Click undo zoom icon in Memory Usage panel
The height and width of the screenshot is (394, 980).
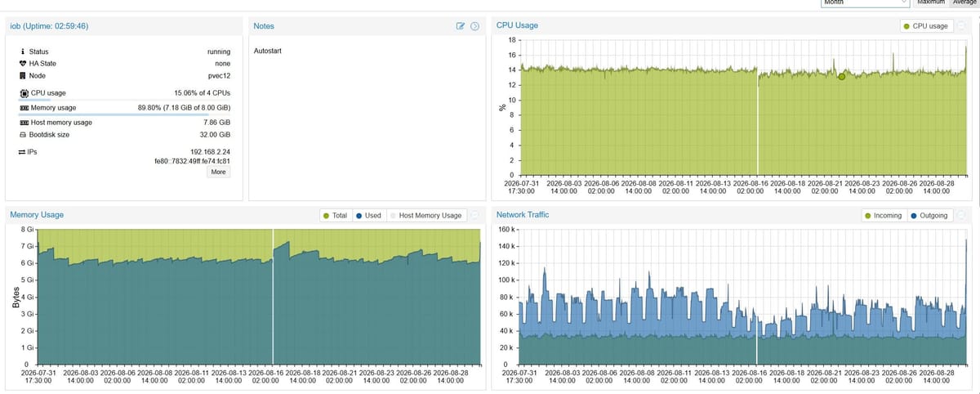[x=474, y=216]
